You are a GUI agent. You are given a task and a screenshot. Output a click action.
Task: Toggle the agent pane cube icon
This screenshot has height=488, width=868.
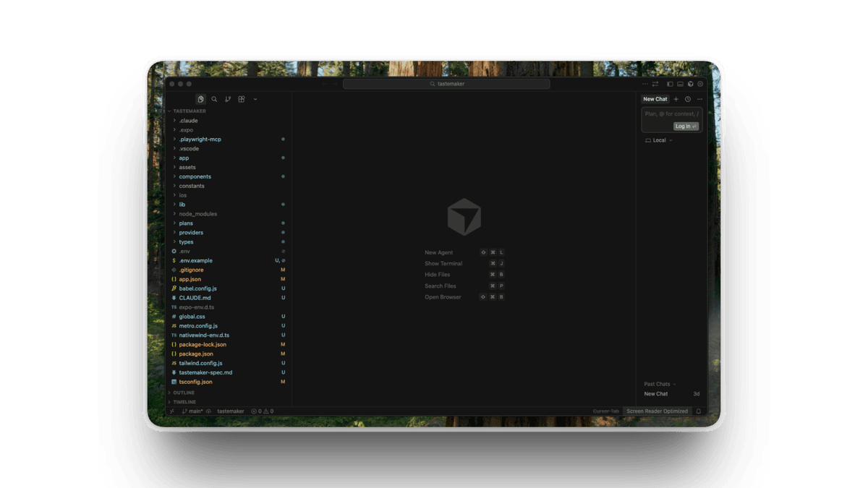(690, 84)
